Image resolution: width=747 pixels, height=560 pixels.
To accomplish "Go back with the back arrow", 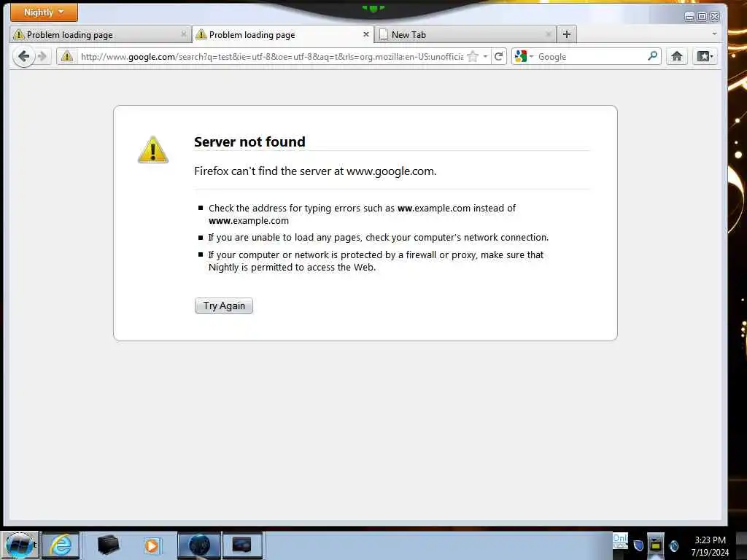I will [23, 57].
